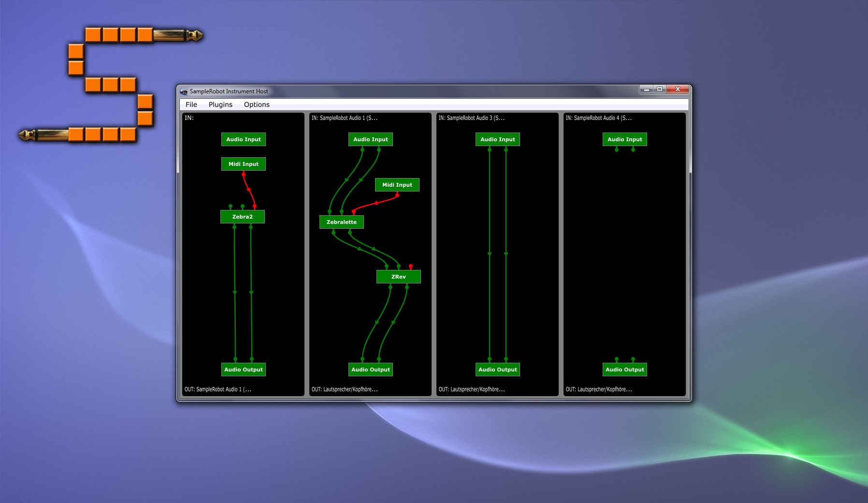Toggle the left input pin on Zebra2
868x503 pixels.
(231, 205)
